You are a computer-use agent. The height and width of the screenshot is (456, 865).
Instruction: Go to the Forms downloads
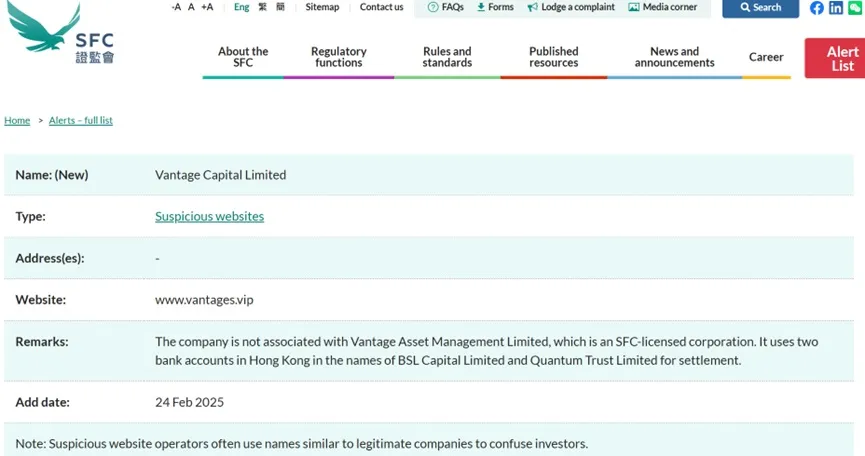coord(495,7)
